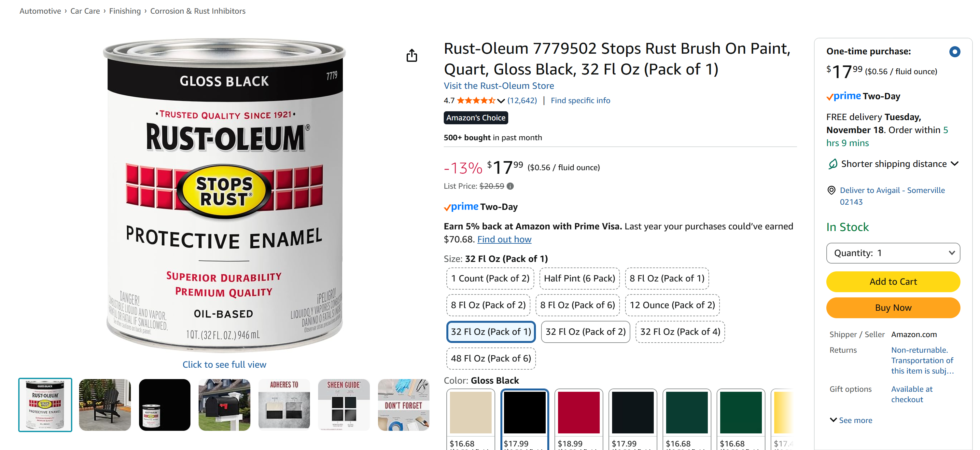Image resolution: width=980 pixels, height=450 pixels.
Task: Open Corrosion & Rust Inhibitors breadcrumb
Action: point(197,11)
